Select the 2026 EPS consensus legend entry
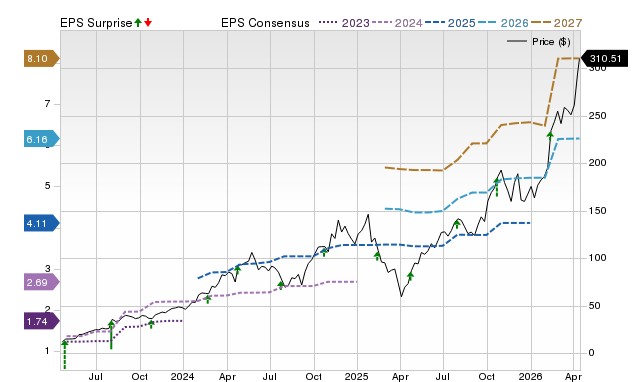Viewport: 640px width, 382px height. tap(503, 23)
